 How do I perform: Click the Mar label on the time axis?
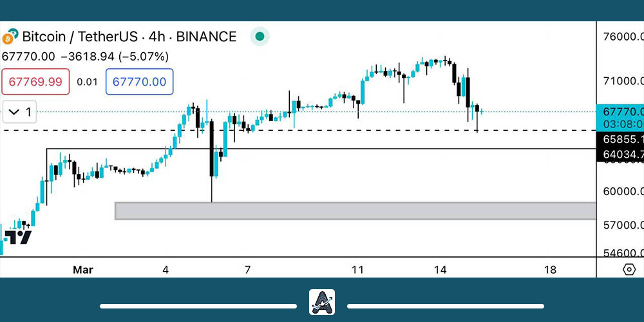(83, 270)
